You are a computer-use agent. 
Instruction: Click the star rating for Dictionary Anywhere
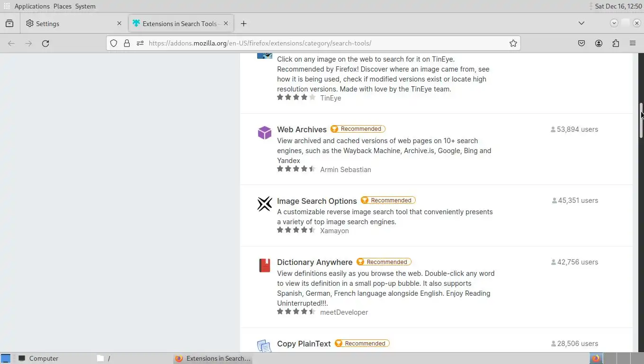(296, 311)
